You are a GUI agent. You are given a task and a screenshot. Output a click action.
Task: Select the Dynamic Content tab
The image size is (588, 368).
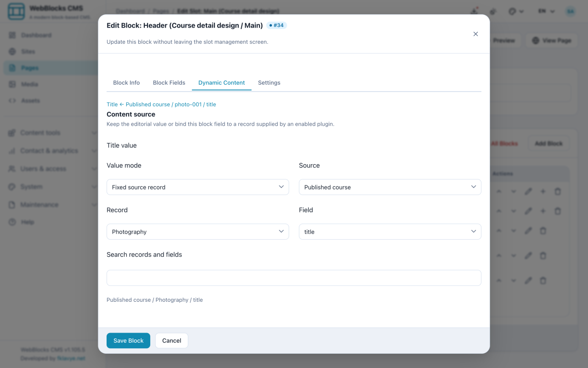(221, 83)
